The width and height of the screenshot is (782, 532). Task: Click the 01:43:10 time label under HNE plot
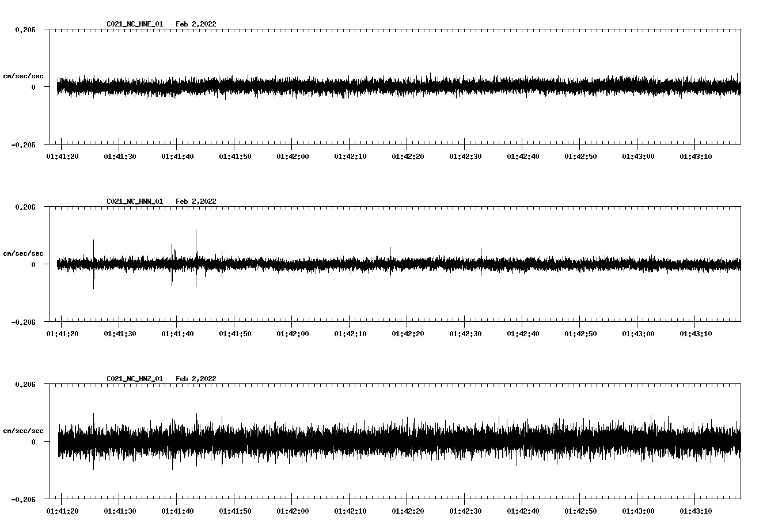696,157
